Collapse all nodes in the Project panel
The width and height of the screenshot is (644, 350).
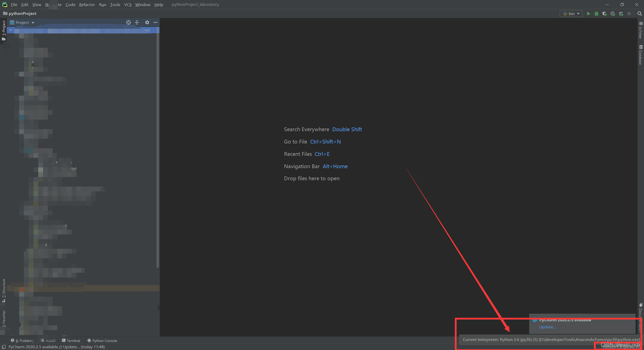(137, 22)
